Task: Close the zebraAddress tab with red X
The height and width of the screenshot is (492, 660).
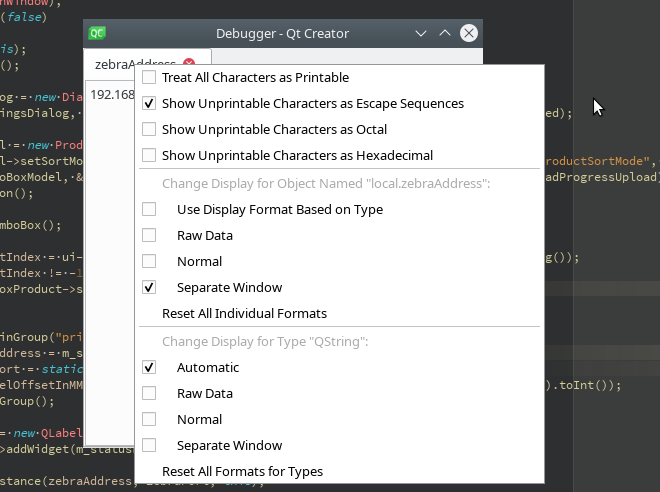Action: [189, 64]
